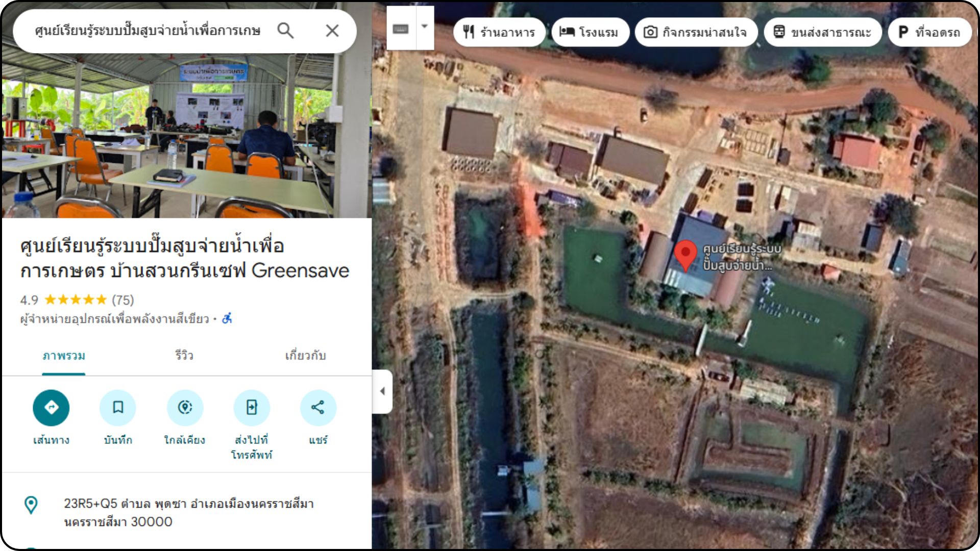Switch to the รีวิว reviews tab
The width and height of the screenshot is (980, 551).
tap(184, 356)
